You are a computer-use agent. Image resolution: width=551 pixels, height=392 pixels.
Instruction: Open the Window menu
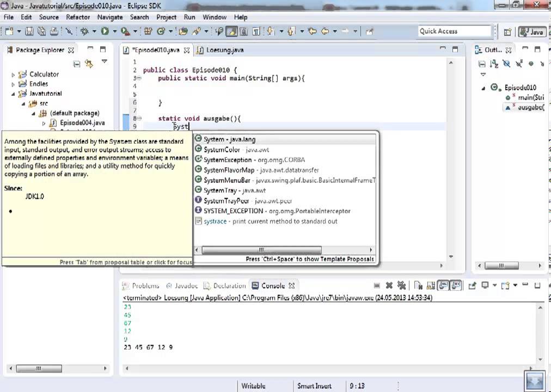(x=215, y=17)
